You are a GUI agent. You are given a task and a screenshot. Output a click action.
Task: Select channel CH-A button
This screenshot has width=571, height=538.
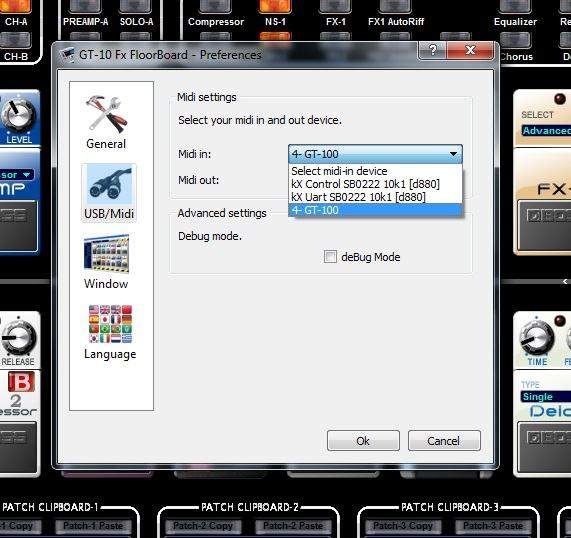point(15,6)
